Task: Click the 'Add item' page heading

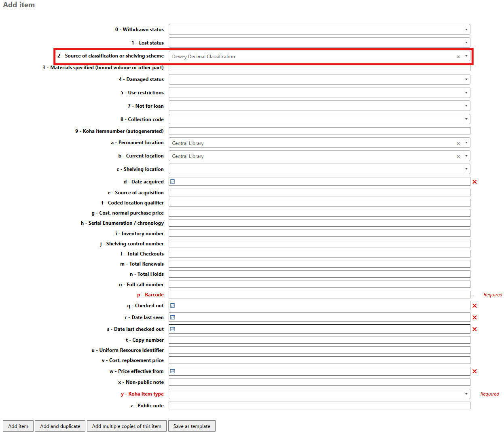Action: (19, 5)
